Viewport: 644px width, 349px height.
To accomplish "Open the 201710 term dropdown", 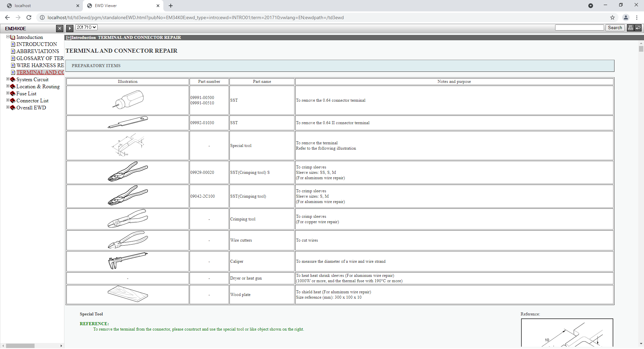I will click(86, 28).
